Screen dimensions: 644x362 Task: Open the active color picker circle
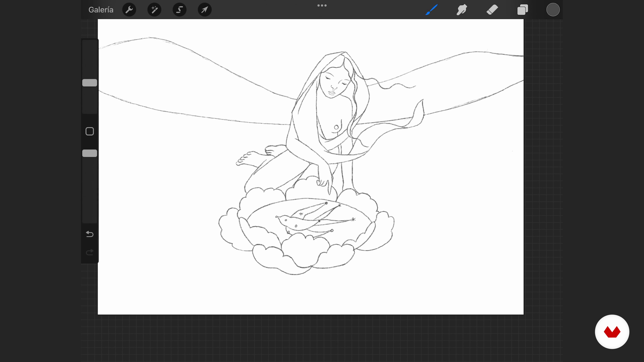click(x=553, y=10)
